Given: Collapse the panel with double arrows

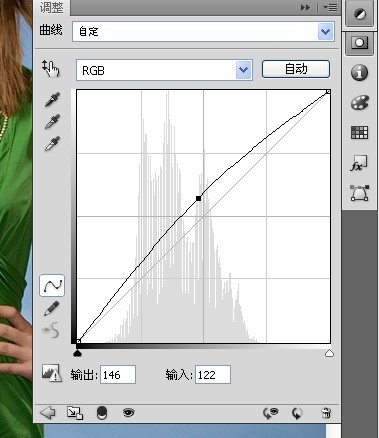Looking at the screenshot, I should (x=305, y=7).
